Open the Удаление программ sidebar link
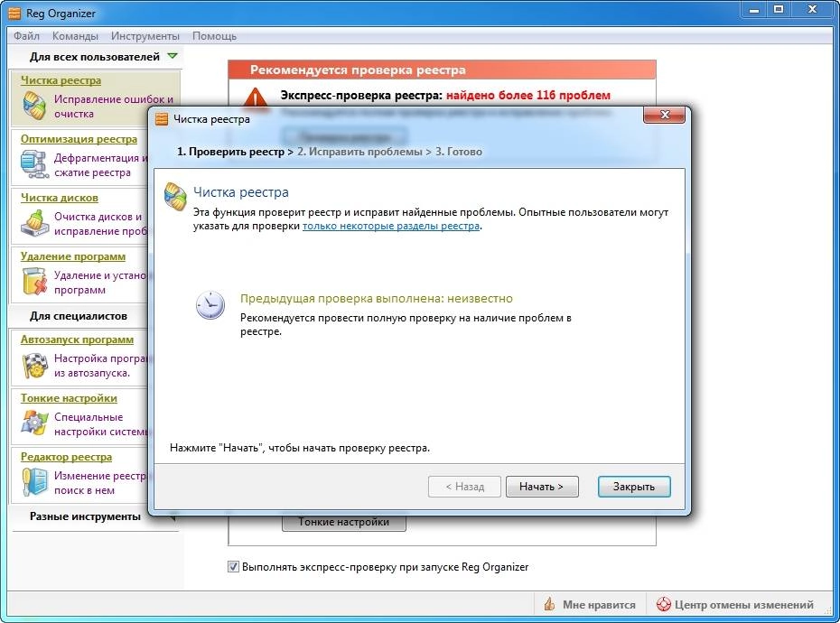Viewport: 840px width, 623px height. click(73, 256)
